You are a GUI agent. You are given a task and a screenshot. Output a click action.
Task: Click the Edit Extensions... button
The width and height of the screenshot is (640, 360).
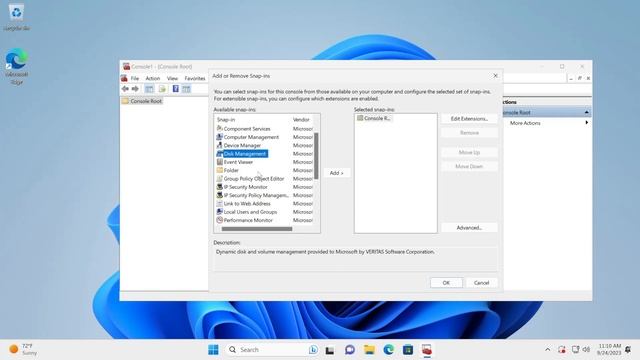469,119
